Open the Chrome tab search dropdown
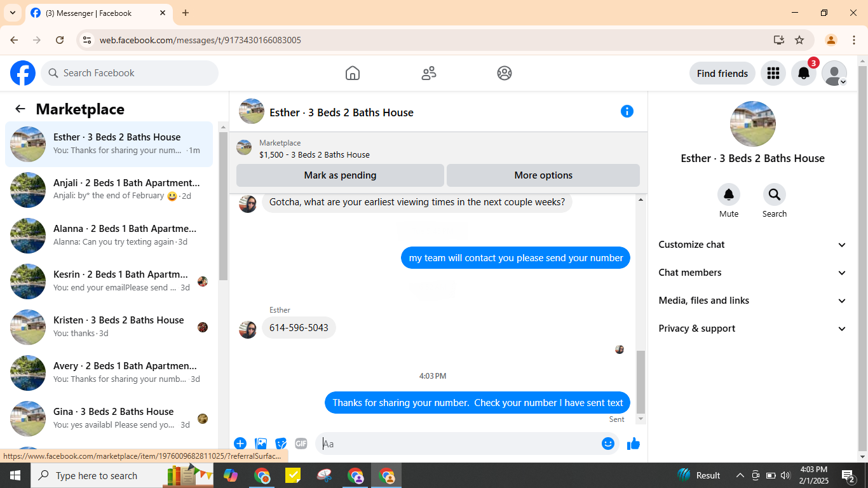Image resolution: width=868 pixels, height=488 pixels. [12, 13]
